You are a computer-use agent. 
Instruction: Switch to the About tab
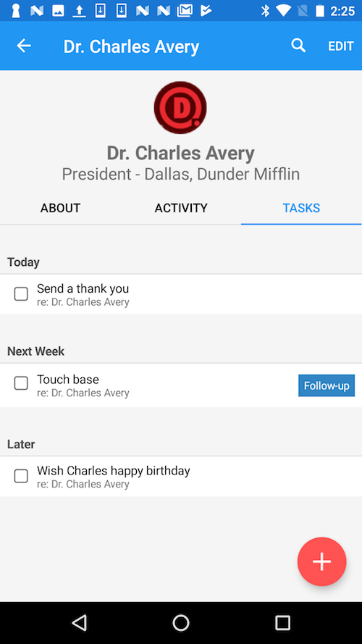(60, 208)
